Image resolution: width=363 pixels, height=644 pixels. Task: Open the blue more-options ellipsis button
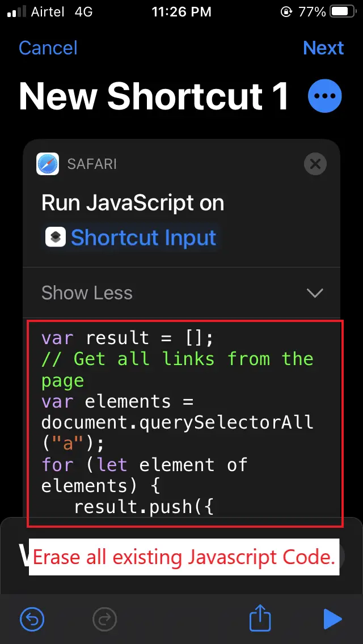[x=325, y=96]
